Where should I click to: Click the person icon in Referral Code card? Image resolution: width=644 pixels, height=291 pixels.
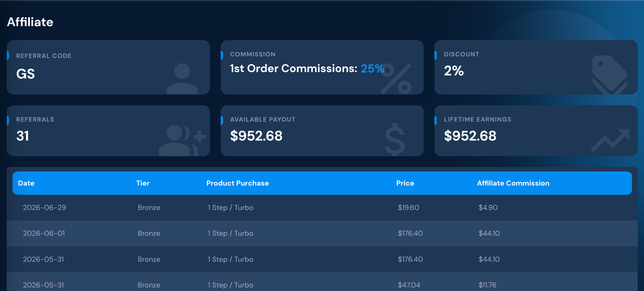pos(182,79)
